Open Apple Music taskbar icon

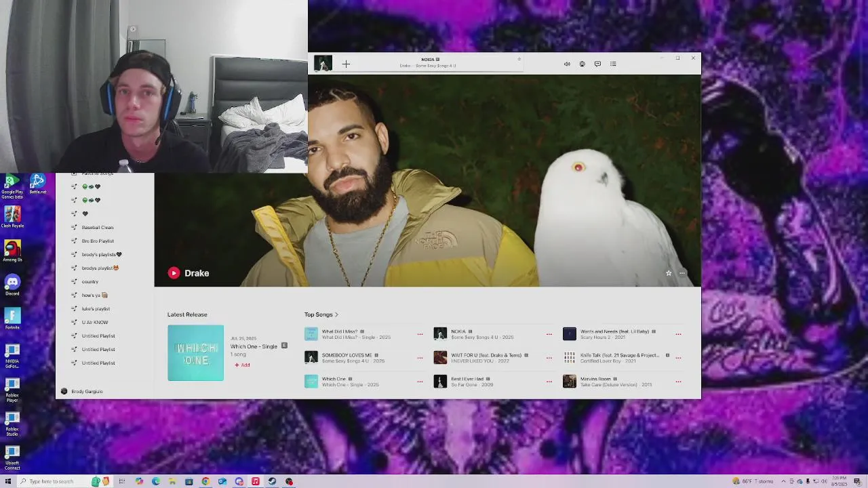[x=256, y=482]
